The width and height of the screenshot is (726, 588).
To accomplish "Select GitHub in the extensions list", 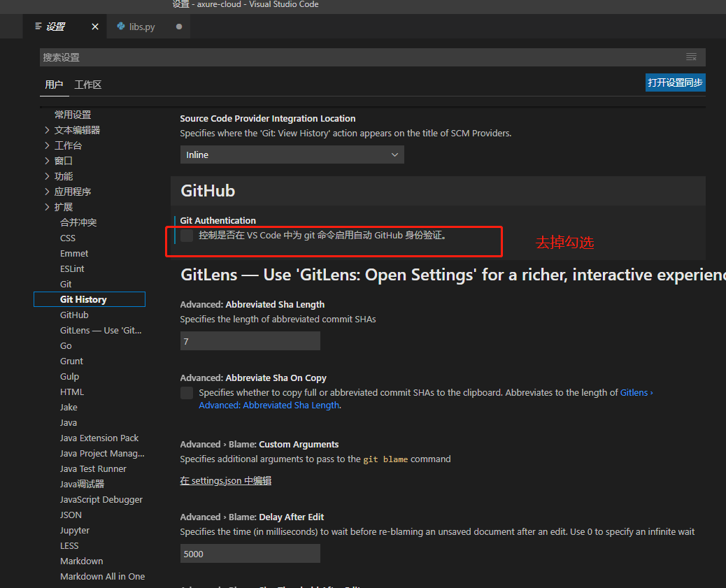I will click(74, 315).
